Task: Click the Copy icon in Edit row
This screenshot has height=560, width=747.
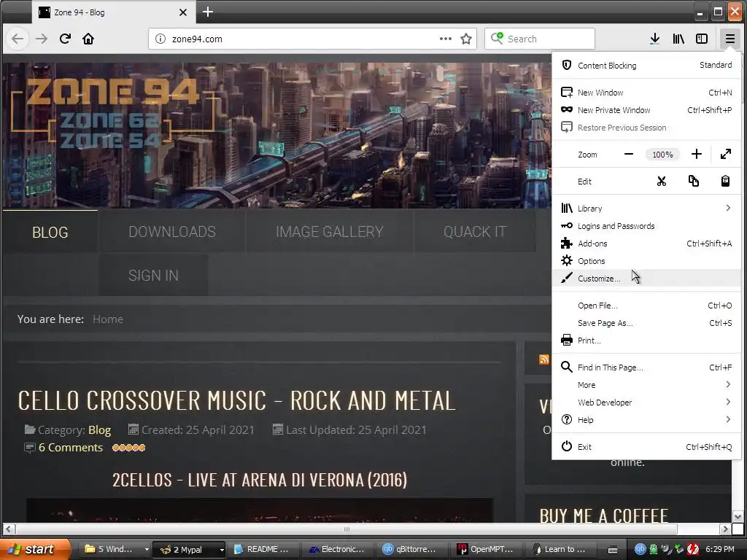Action: (x=694, y=181)
